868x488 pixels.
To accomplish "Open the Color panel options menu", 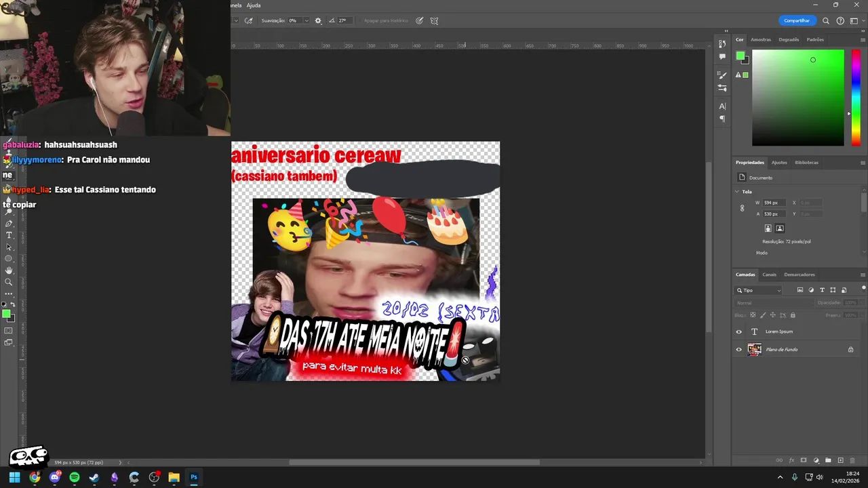I will [863, 39].
